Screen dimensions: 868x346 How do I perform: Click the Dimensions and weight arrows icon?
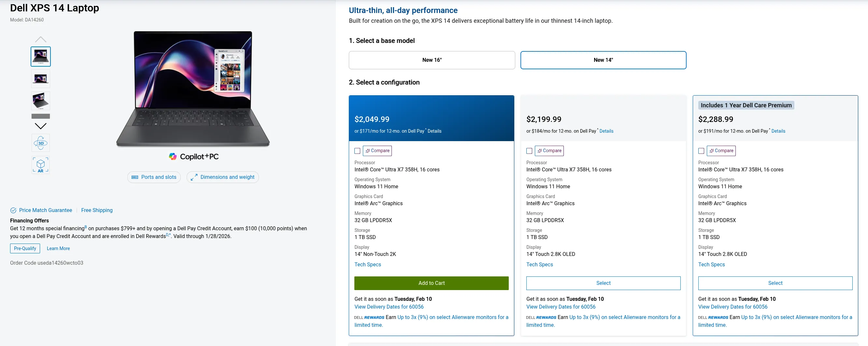click(194, 177)
